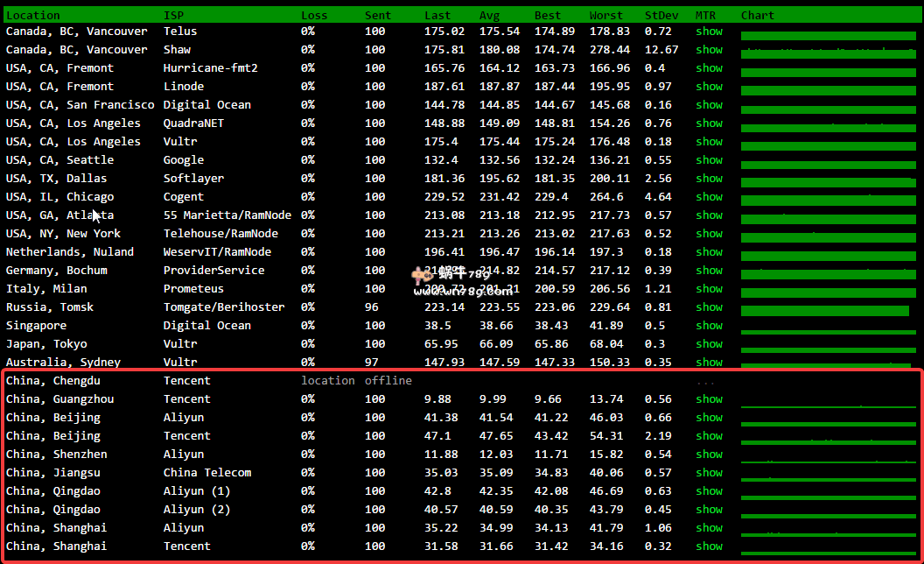Image resolution: width=924 pixels, height=564 pixels.
Task: Click the Location column header
Action: click(33, 15)
